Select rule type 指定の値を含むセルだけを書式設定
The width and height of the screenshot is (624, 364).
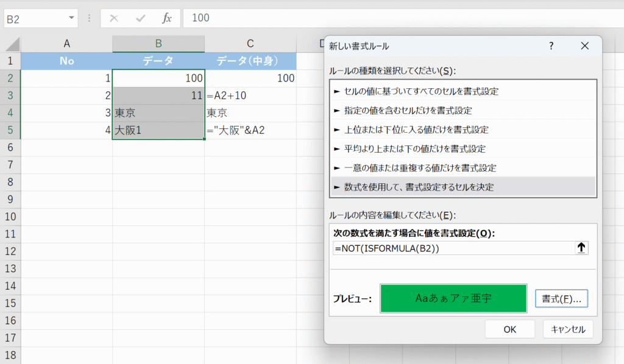pyautogui.click(x=407, y=110)
